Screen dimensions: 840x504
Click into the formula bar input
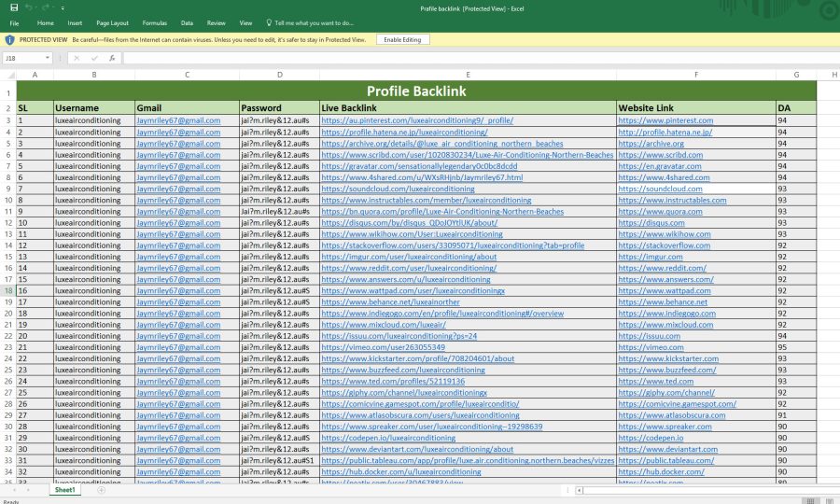coord(480,58)
